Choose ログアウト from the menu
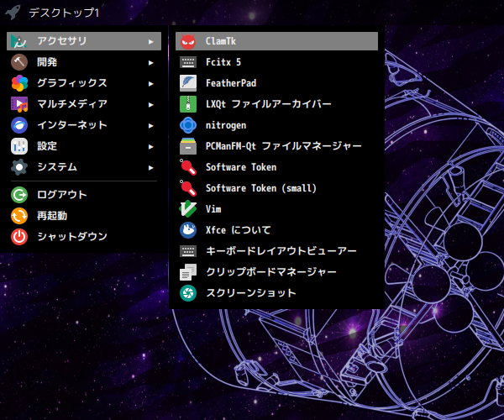Image resolution: width=504 pixels, height=420 pixels. [84, 195]
